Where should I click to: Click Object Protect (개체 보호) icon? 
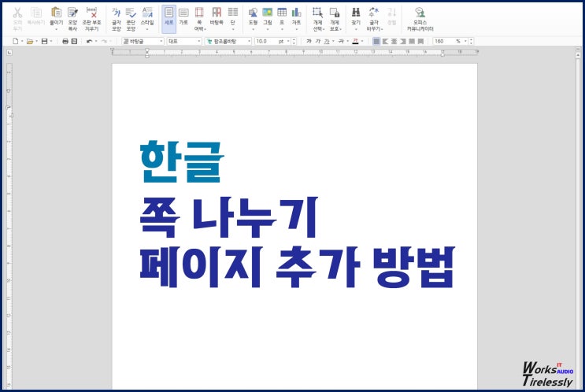[335, 13]
